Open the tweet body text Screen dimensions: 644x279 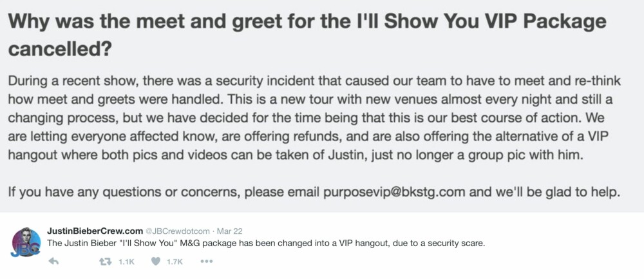266,244
